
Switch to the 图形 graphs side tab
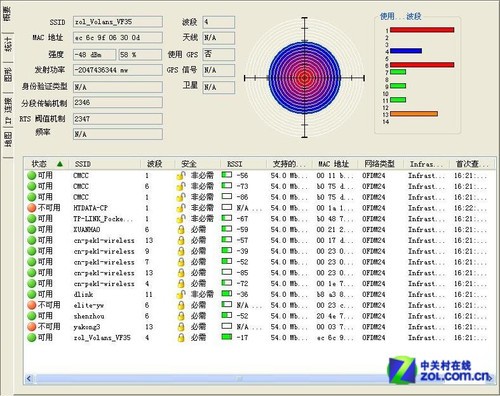coord(8,75)
